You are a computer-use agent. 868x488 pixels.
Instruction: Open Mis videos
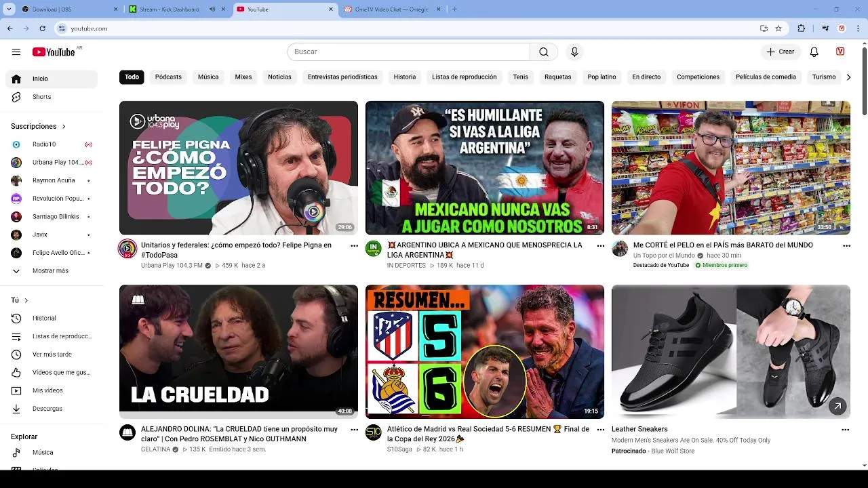pos(52,390)
